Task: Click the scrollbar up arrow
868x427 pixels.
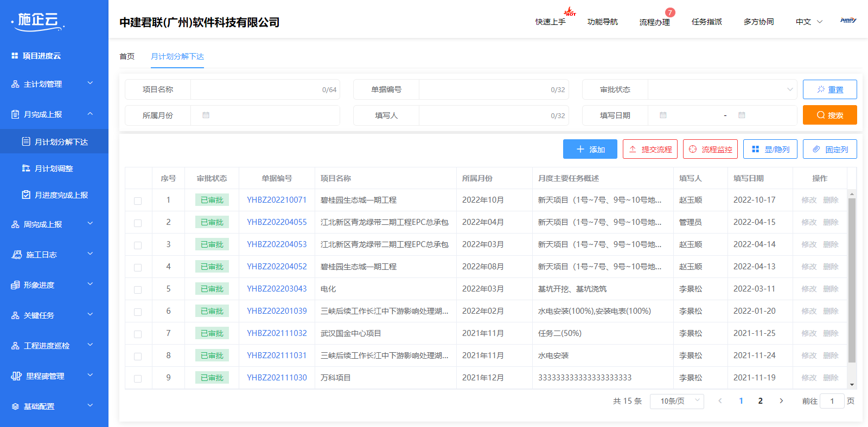Action: 852,194
